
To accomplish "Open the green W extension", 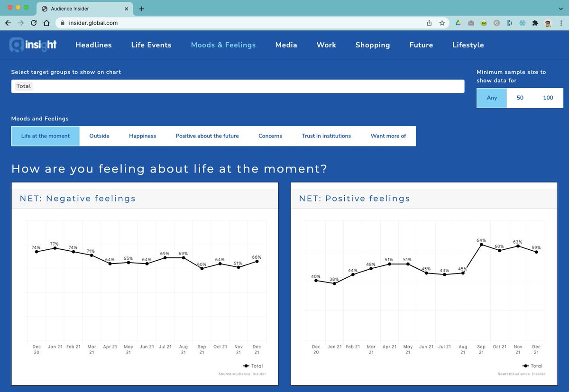I will click(x=484, y=23).
